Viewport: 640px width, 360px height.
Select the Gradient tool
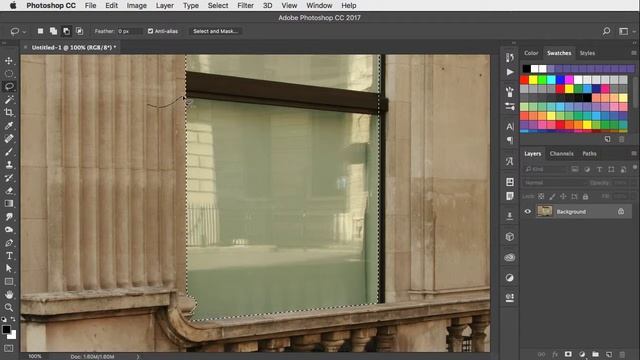9,204
